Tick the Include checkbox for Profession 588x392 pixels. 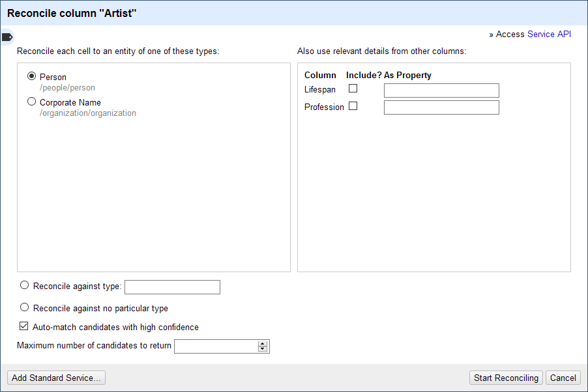pos(353,106)
